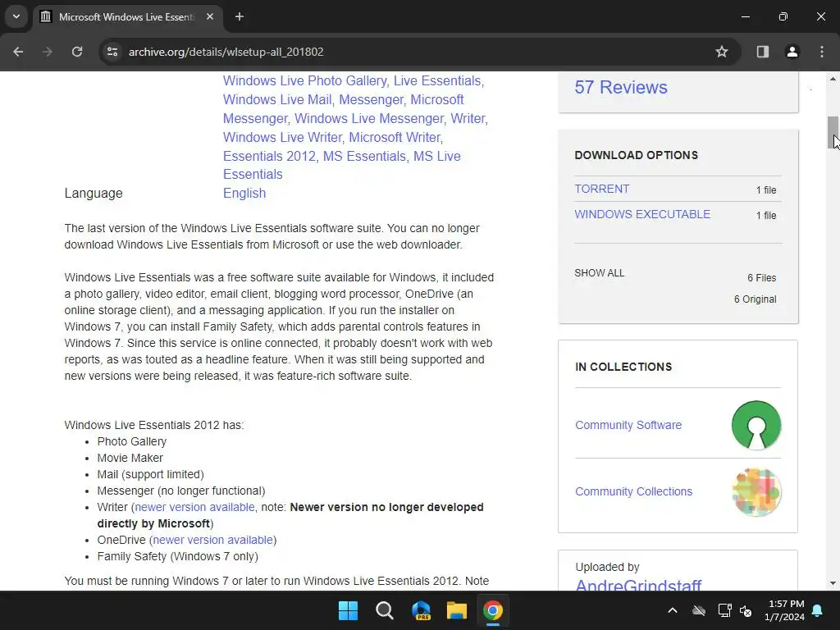Launch Microsoft Edge PRE from taskbar

pyautogui.click(x=421, y=610)
